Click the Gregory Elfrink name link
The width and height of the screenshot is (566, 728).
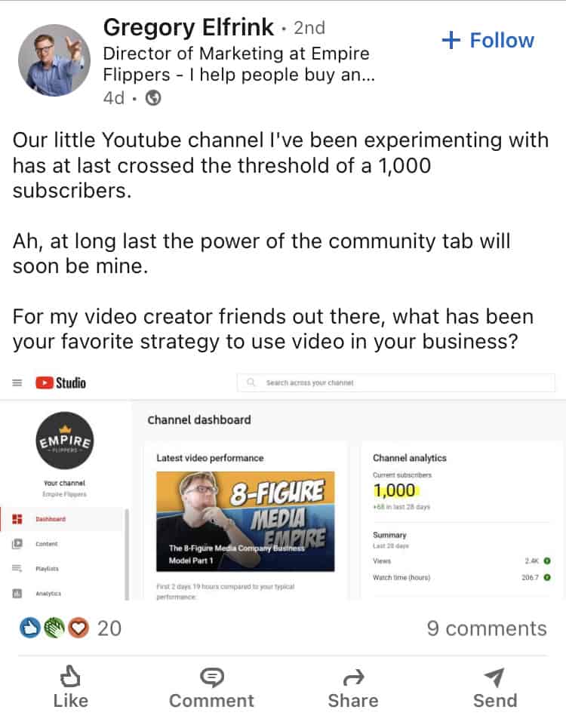(x=188, y=27)
